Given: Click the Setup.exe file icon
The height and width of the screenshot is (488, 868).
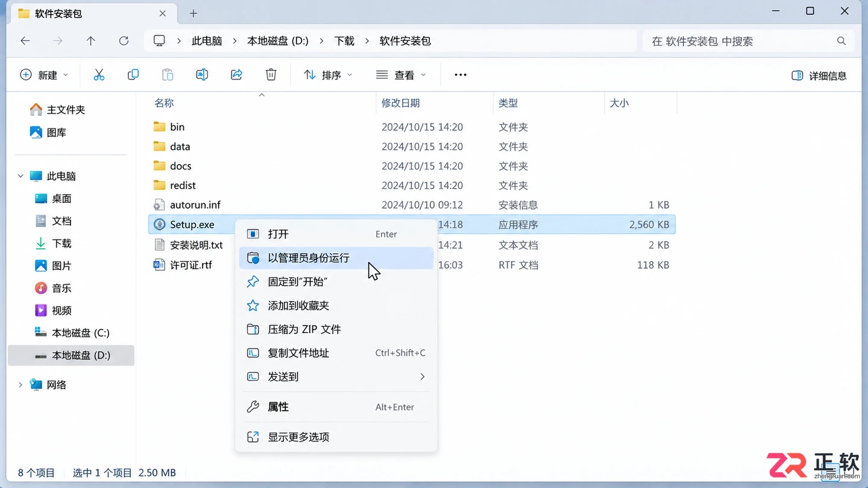Looking at the screenshot, I should (x=159, y=225).
